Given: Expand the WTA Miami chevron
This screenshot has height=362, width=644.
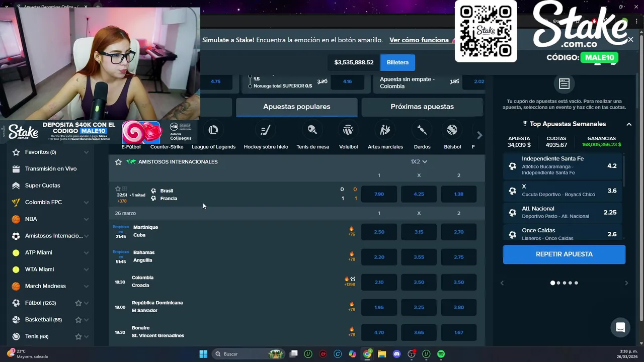Looking at the screenshot, I should 86,269.
